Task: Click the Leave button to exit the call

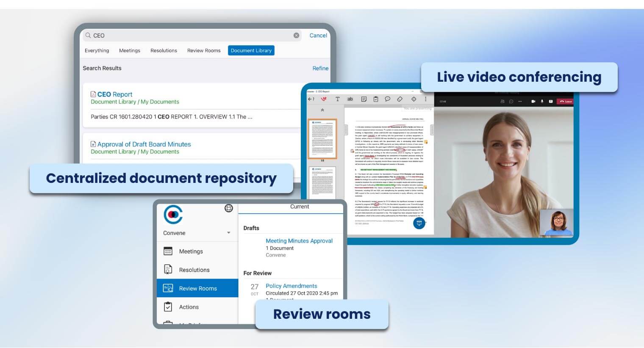Action: pyautogui.click(x=565, y=101)
